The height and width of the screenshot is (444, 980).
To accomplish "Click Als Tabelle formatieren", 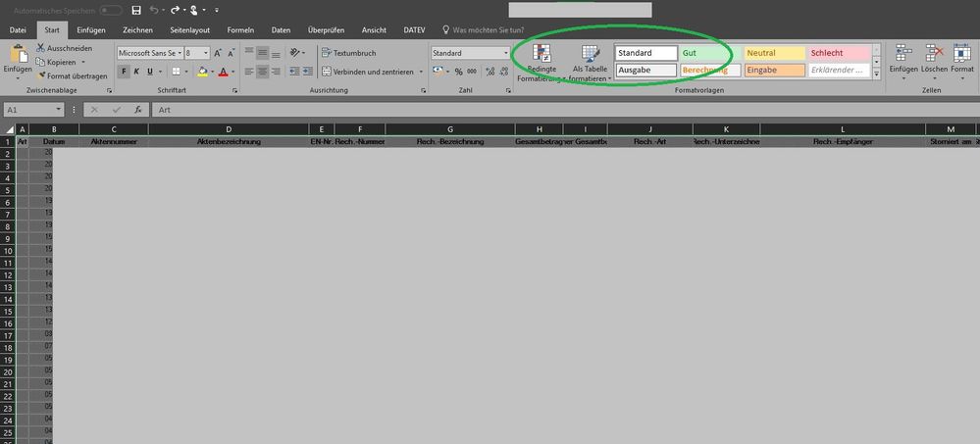I will [x=591, y=61].
